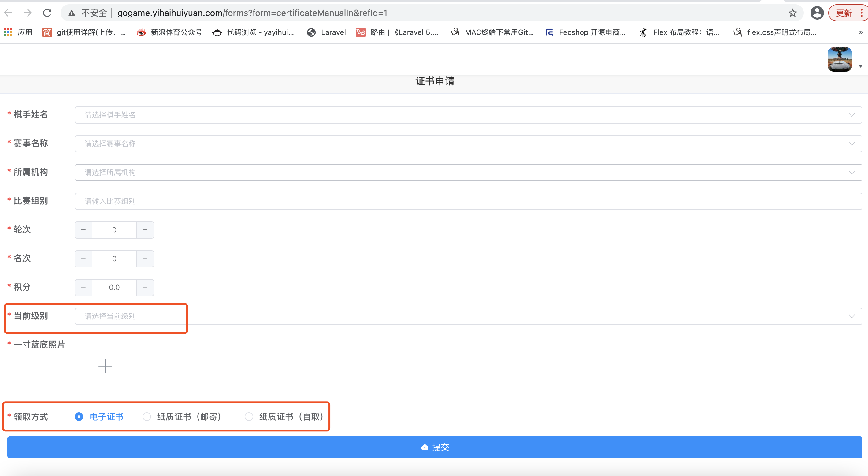Open the Flex 布局教程 bookmark
The image size is (868, 476).
point(679,32)
